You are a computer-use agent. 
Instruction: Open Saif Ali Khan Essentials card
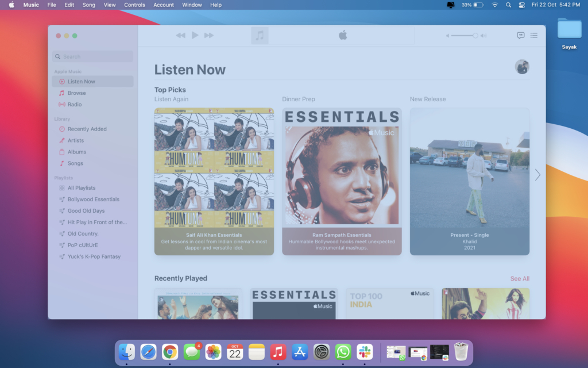point(214,181)
